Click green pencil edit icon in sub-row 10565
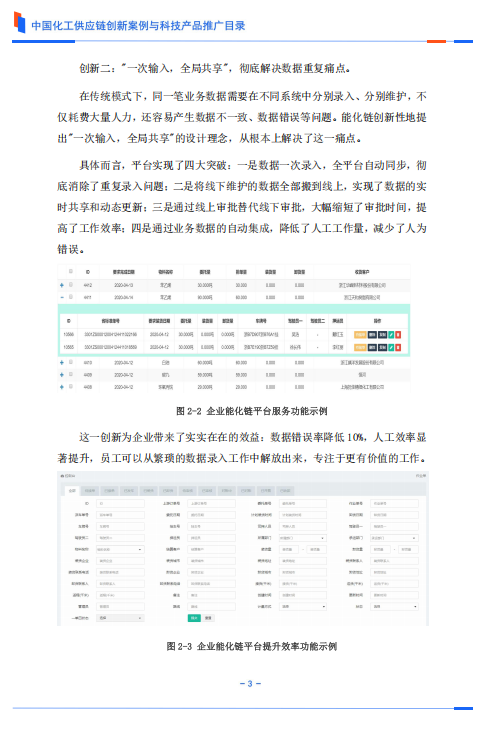 coord(391,347)
